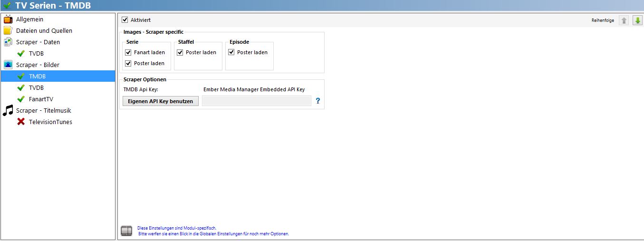
Task: Click the green checkmark in title bar
Action: (7, 6)
